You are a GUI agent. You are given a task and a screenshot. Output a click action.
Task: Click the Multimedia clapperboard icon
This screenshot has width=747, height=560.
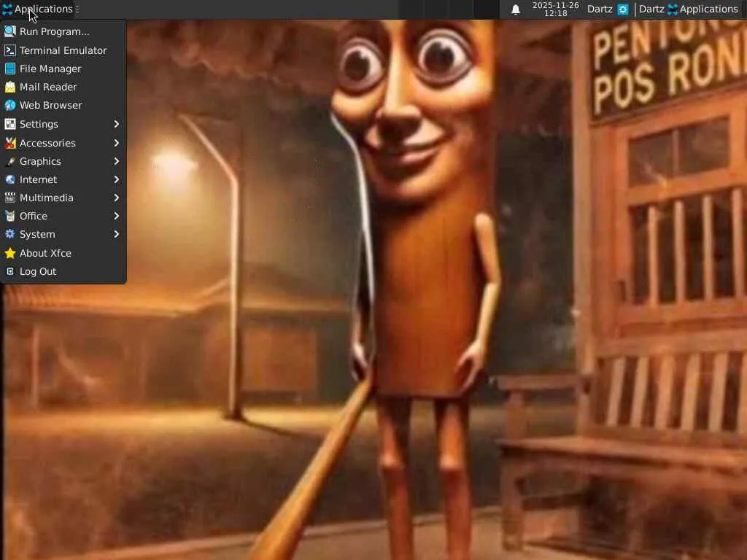(x=10, y=198)
